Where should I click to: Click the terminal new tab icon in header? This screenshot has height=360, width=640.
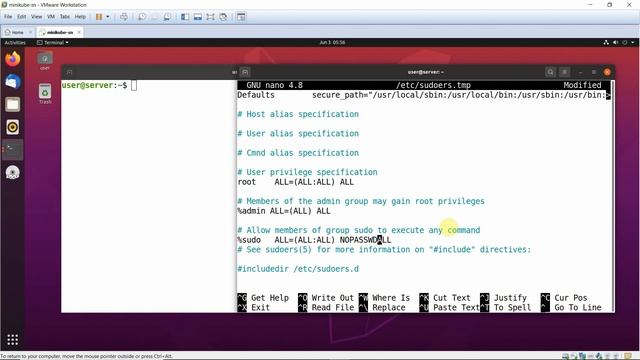pos(245,72)
